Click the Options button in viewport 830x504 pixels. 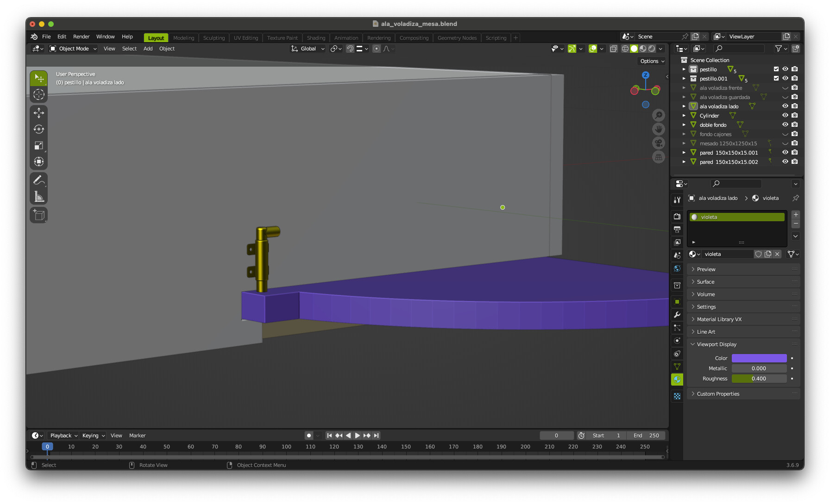pos(652,61)
